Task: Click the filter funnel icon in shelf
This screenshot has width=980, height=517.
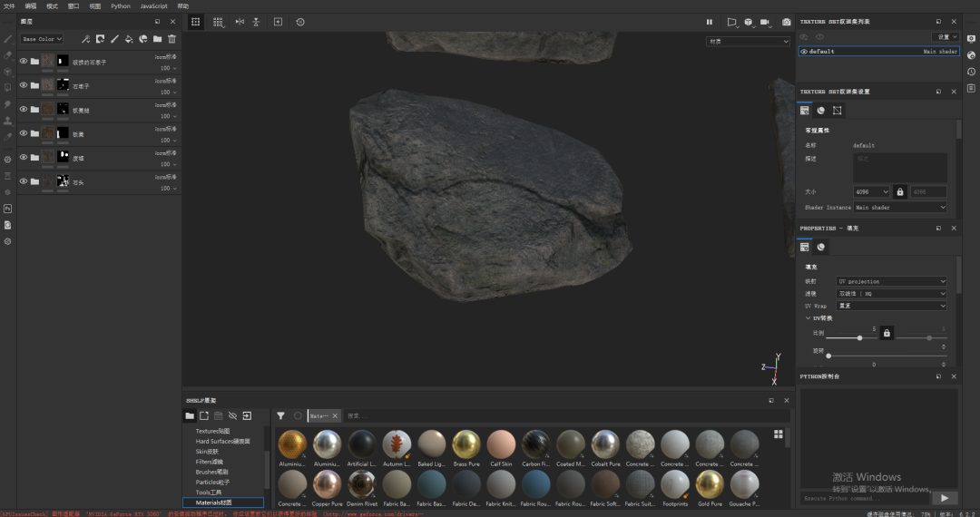Action: [280, 415]
